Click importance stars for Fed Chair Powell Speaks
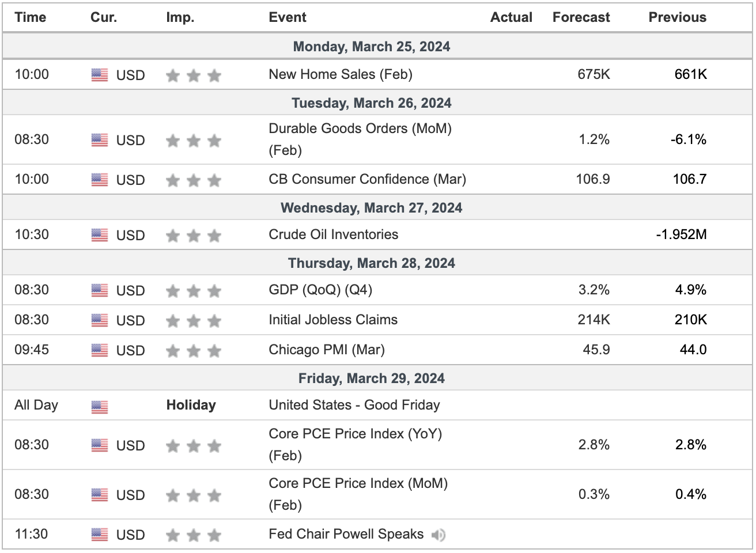The height and width of the screenshot is (553, 756). pyautogui.click(x=194, y=535)
